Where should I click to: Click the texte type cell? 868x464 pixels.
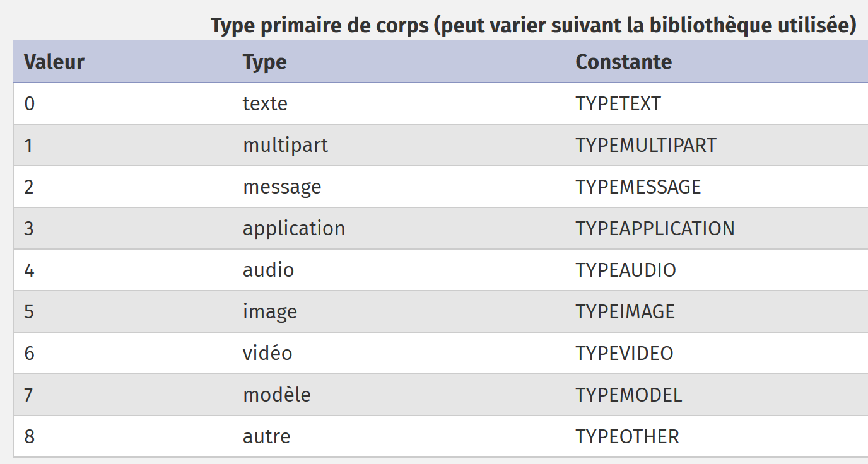[265, 103]
